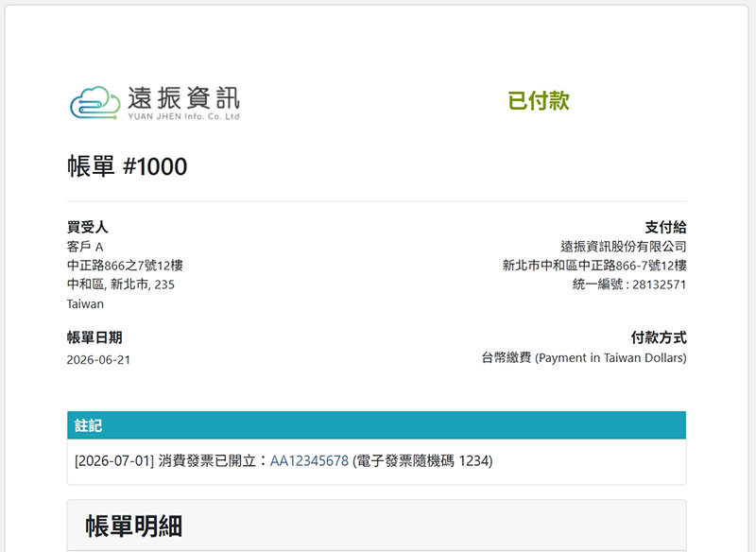
Task: Select the 帳單日期 invoice date label
Action: click(x=94, y=337)
